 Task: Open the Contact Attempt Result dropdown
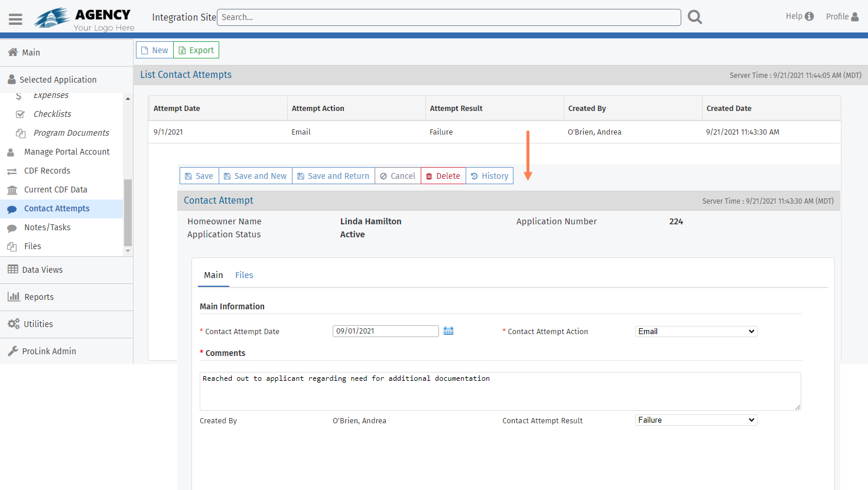point(695,420)
